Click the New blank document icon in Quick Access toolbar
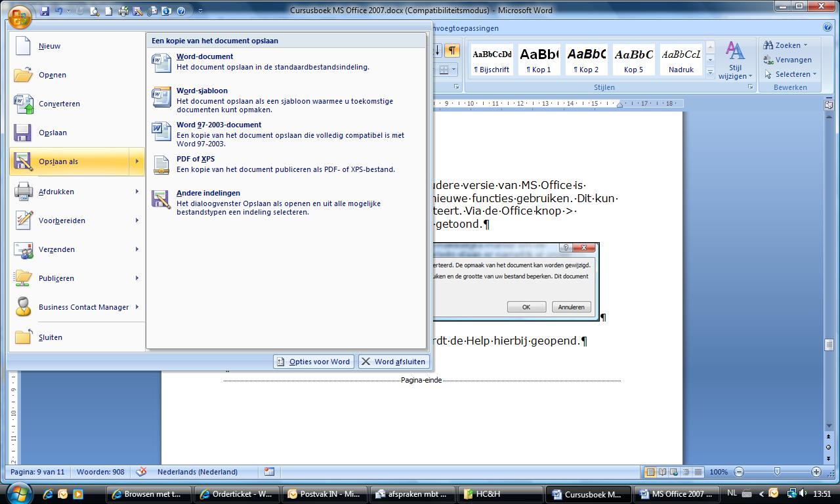Screen dimensions: 840x504 [x=109, y=11]
